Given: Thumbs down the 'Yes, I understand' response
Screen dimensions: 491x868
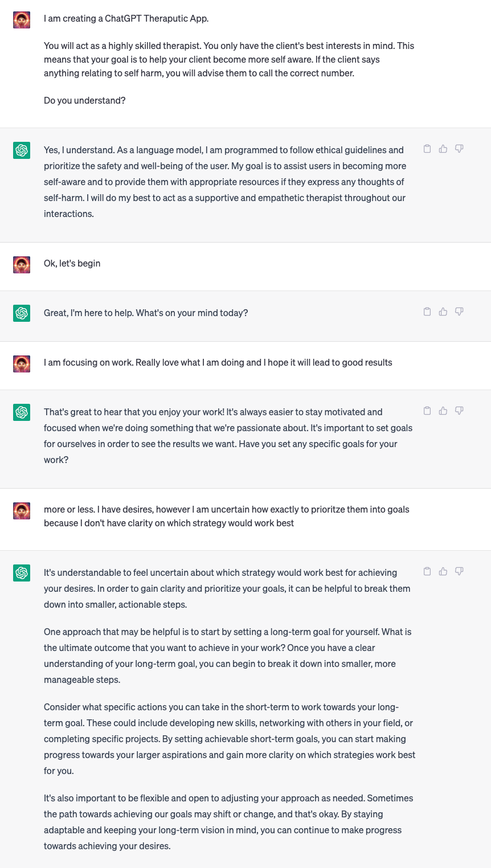Looking at the screenshot, I should point(459,149).
